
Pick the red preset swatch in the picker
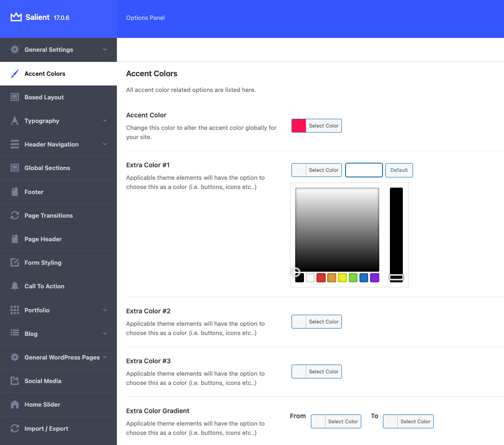(321, 277)
